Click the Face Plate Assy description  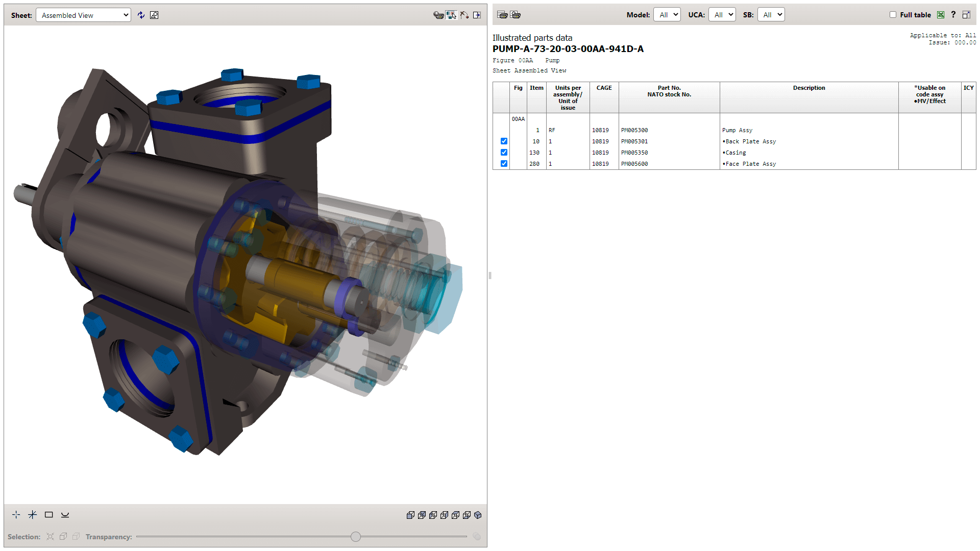(749, 164)
